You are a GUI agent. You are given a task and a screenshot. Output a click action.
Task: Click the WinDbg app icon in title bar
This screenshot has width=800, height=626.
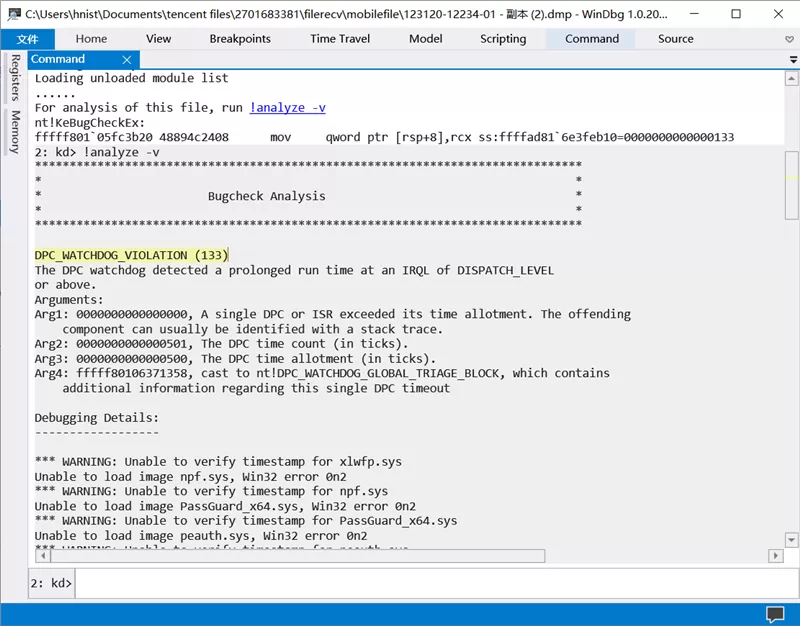coord(14,14)
